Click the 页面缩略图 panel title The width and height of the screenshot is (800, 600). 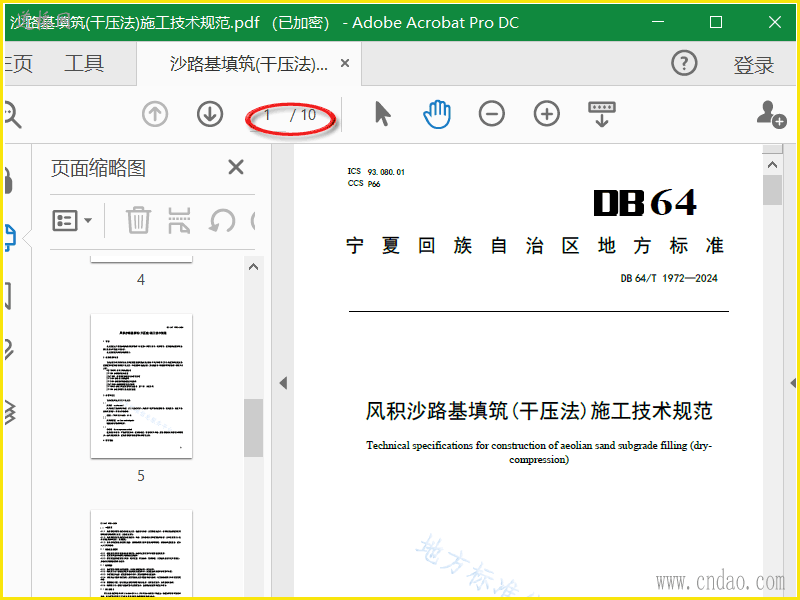[98, 168]
